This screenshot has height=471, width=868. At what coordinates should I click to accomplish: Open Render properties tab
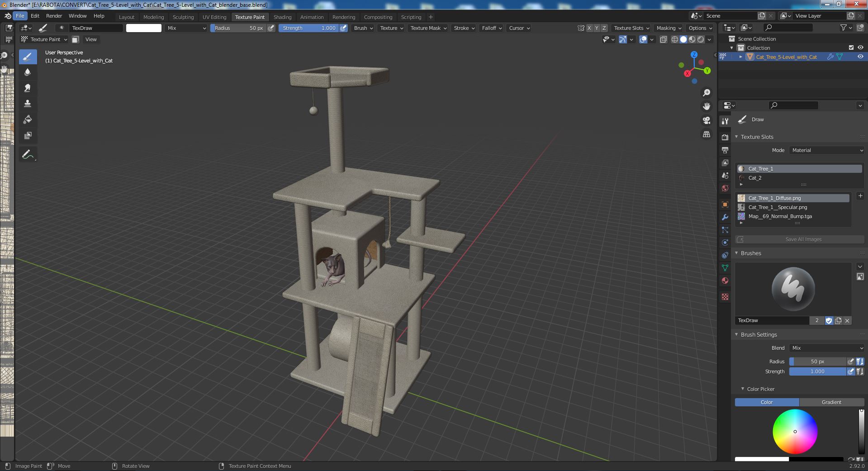[725, 138]
